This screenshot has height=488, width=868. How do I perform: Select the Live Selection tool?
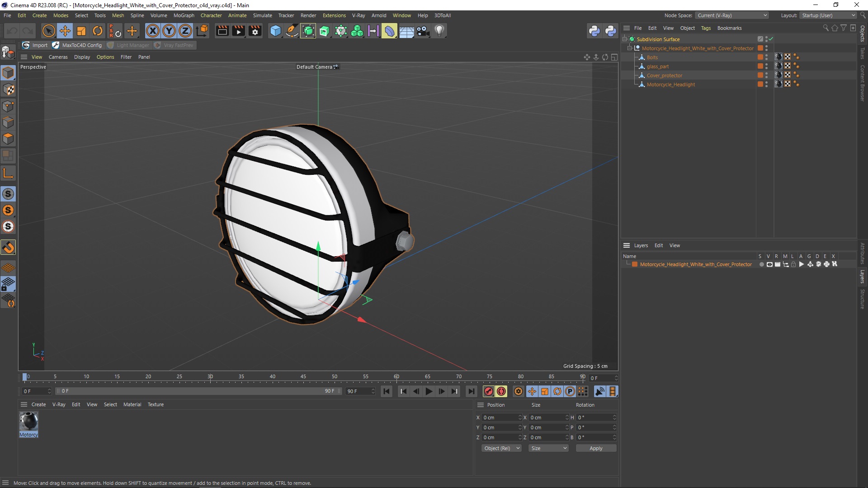point(48,31)
